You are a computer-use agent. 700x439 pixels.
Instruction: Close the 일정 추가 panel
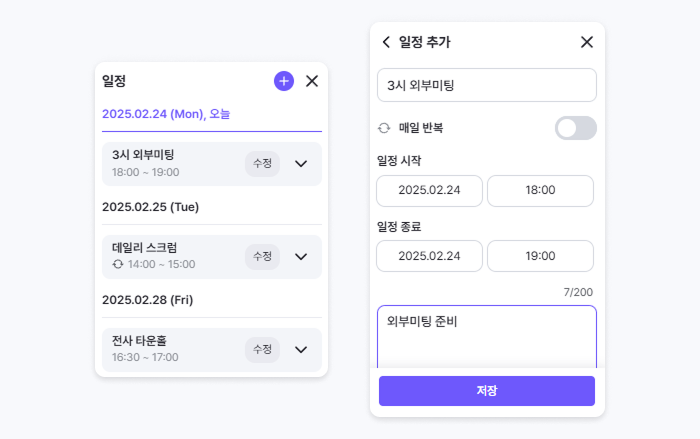coord(587,42)
